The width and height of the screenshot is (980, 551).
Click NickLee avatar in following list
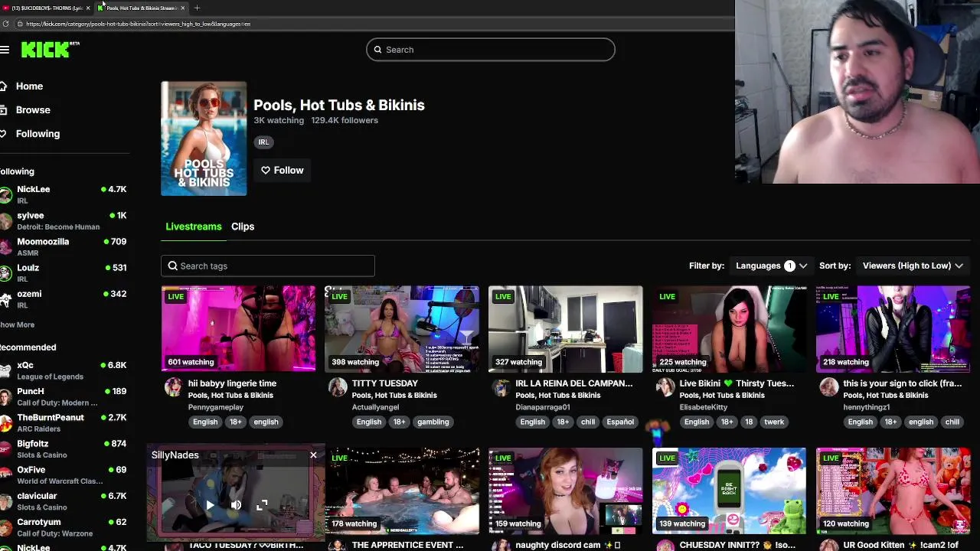[x=6, y=194]
